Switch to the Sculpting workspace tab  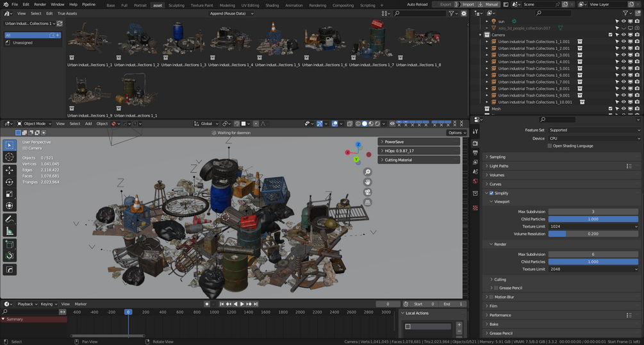coord(176,5)
